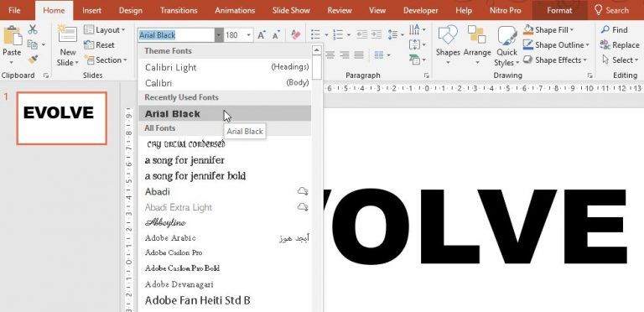The height and width of the screenshot is (312, 644).
Task: Select the Adobe Caslon Pro Bold font
Action: pos(224,268)
